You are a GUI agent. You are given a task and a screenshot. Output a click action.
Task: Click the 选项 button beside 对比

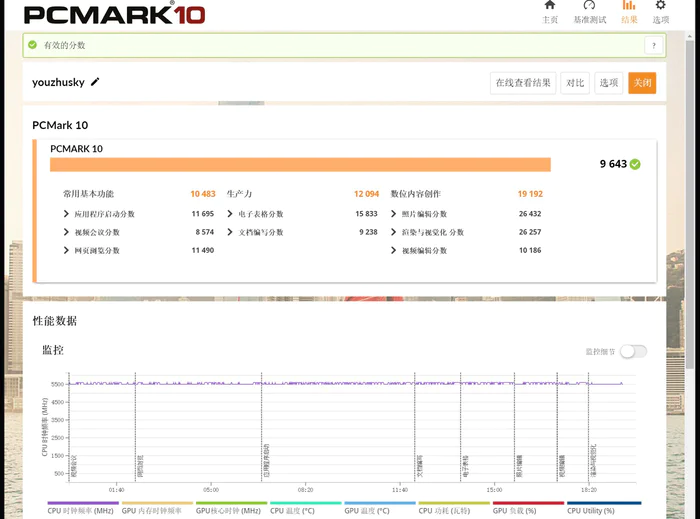(x=608, y=83)
